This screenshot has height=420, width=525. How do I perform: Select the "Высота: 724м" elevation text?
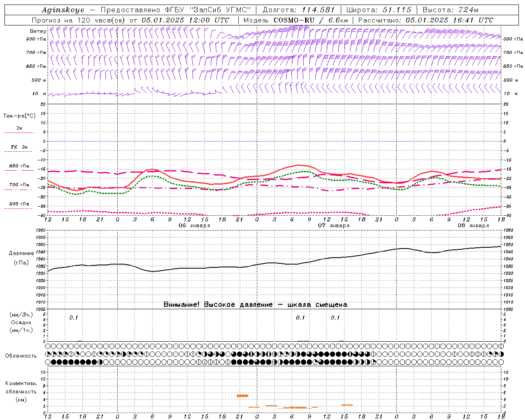(450, 10)
